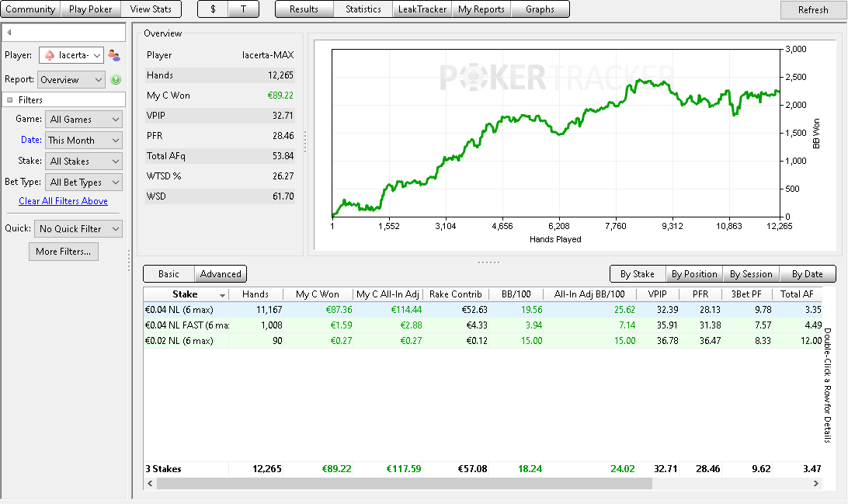Viewport: 848px width, 504px height.
Task: Group results By Position
Action: pos(694,273)
